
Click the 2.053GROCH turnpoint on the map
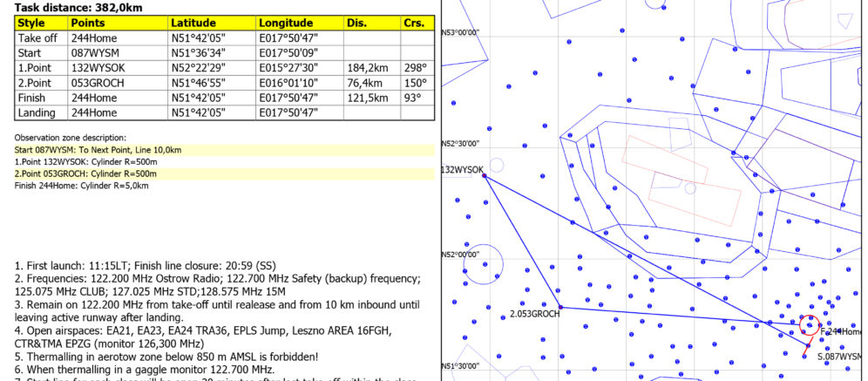pos(559,307)
